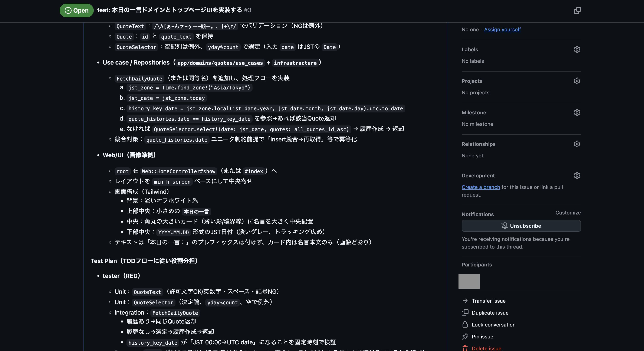Click the Duplicate issue icon
644x351 pixels.
pos(465,313)
